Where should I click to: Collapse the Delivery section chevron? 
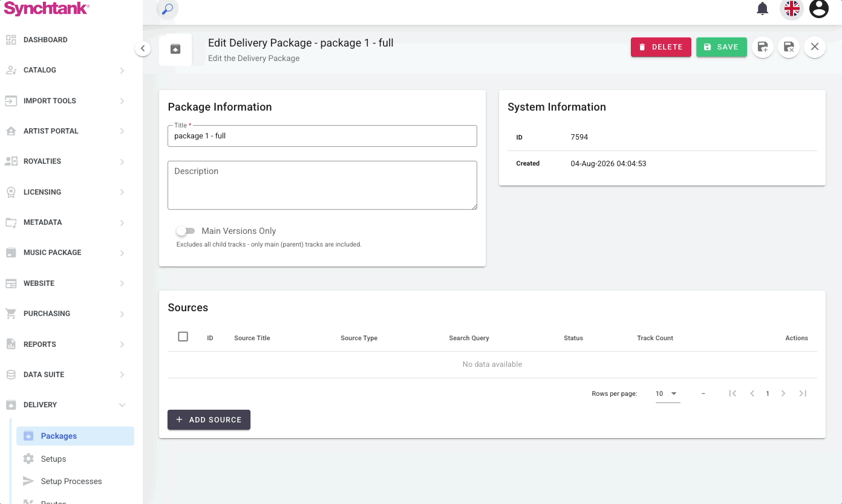click(122, 405)
